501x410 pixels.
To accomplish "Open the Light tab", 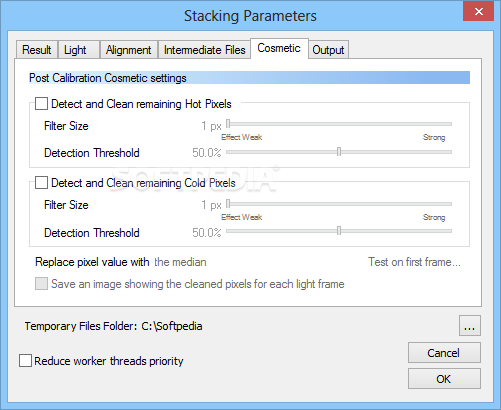I will click(79, 50).
